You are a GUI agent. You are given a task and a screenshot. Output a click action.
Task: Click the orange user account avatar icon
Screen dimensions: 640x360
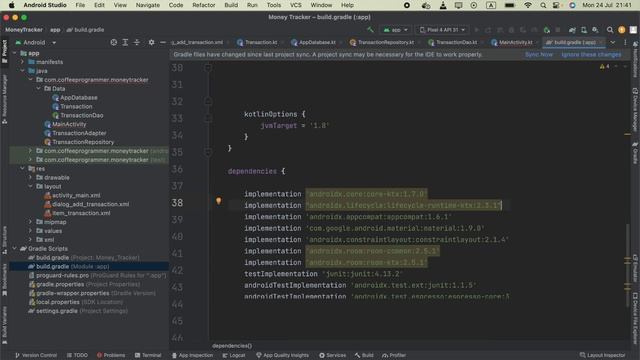click(x=622, y=30)
